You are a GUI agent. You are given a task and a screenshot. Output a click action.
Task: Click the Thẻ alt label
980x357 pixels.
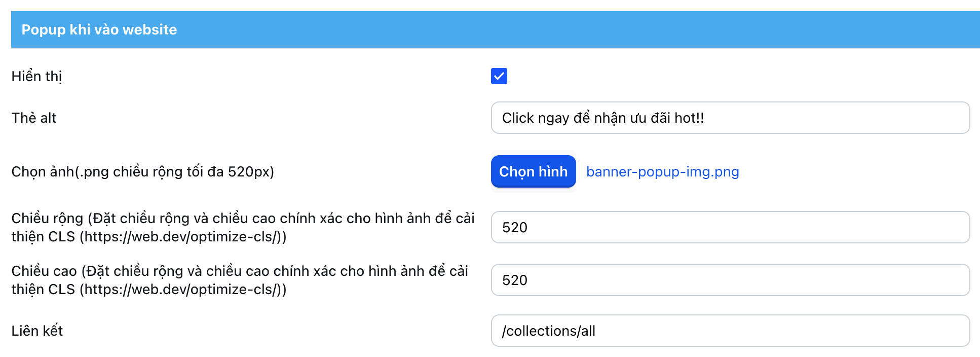point(34,118)
